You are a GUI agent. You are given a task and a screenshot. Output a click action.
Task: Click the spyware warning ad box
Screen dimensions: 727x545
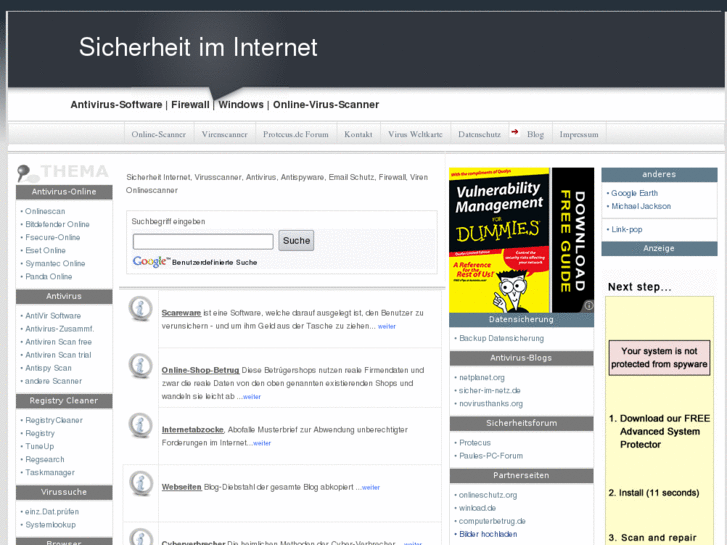click(659, 358)
